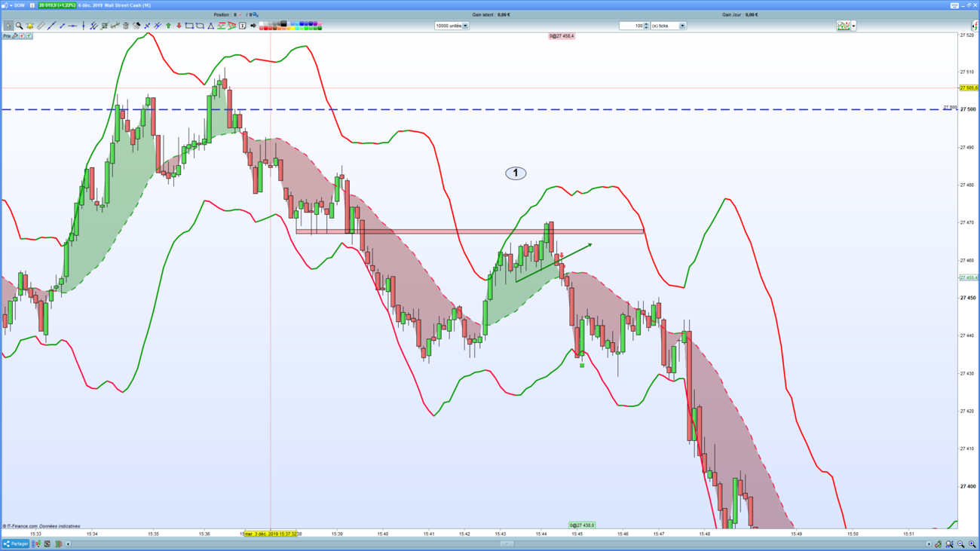The height and width of the screenshot is (551, 980).
Task: Click the right edge panel toggle icon
Action: 975,26
